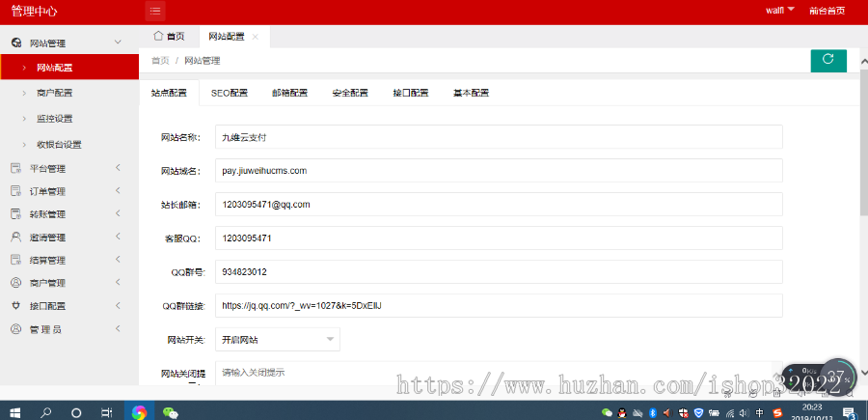Image resolution: width=868 pixels, height=420 pixels.
Task: Expand the 订单管理 sidebar group
Action: pyautogui.click(x=118, y=190)
